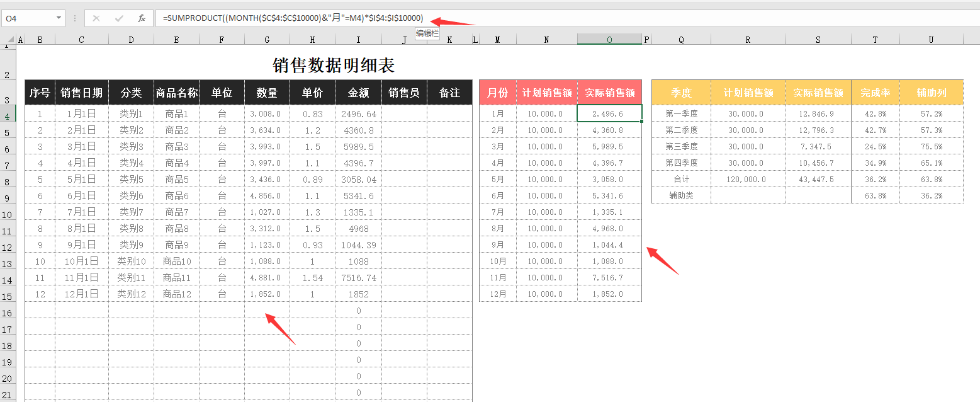Click unit price cell 1.54
This screenshot has width=980, height=402.
[x=313, y=277]
